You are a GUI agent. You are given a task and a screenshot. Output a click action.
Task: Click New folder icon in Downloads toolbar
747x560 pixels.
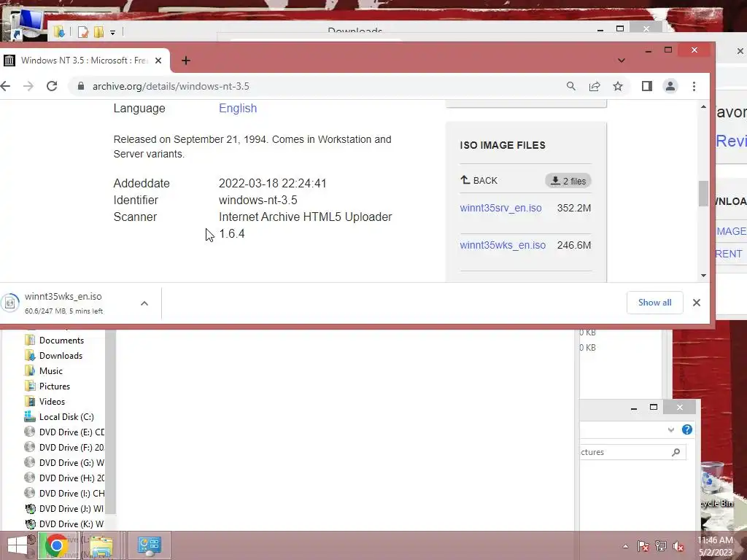click(x=98, y=32)
